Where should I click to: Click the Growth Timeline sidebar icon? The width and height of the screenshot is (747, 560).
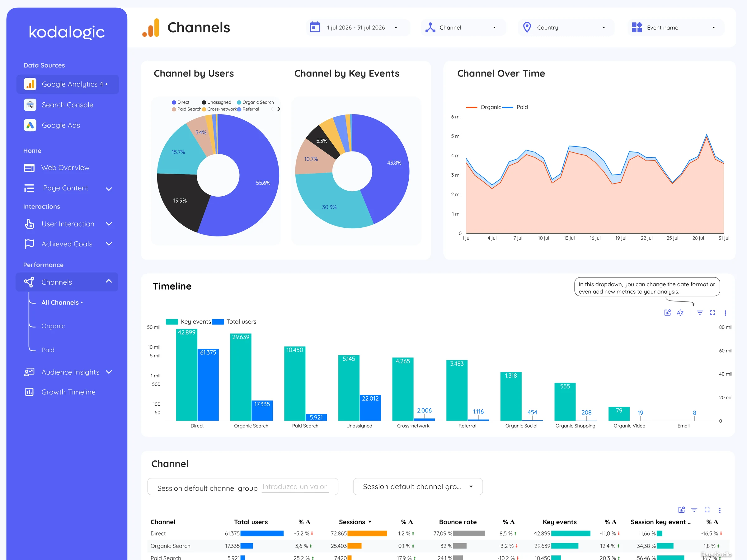[x=29, y=392]
